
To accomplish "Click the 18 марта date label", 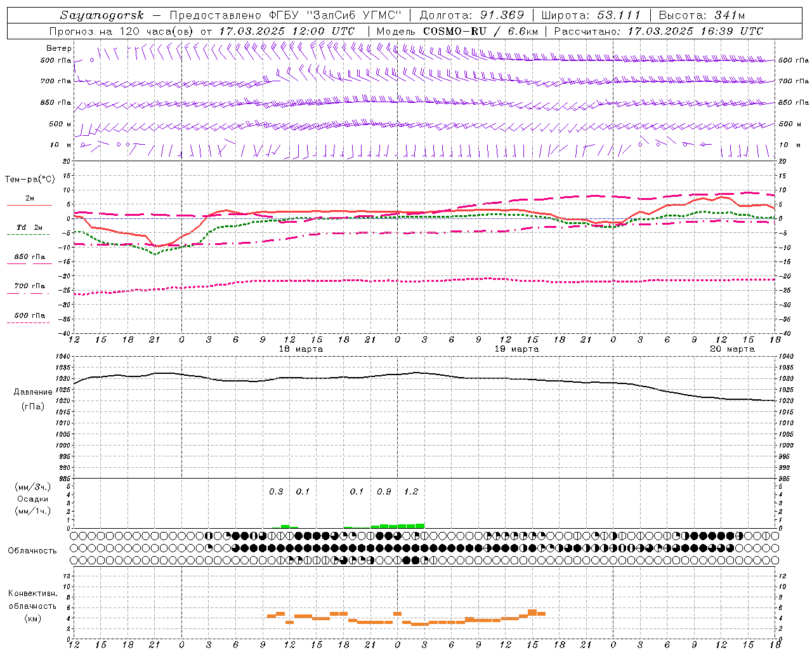I will (x=301, y=349).
